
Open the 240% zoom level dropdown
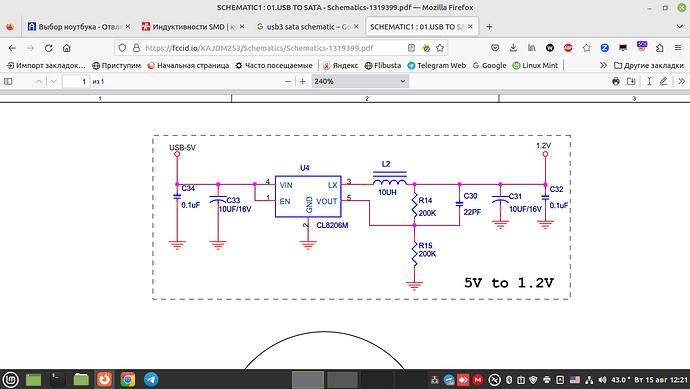pos(360,81)
